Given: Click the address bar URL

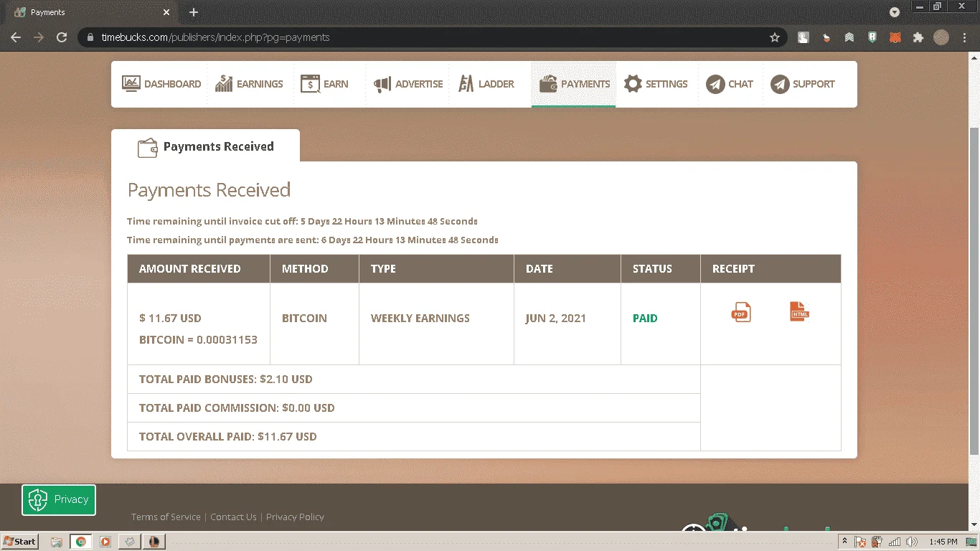Looking at the screenshot, I should click(215, 37).
